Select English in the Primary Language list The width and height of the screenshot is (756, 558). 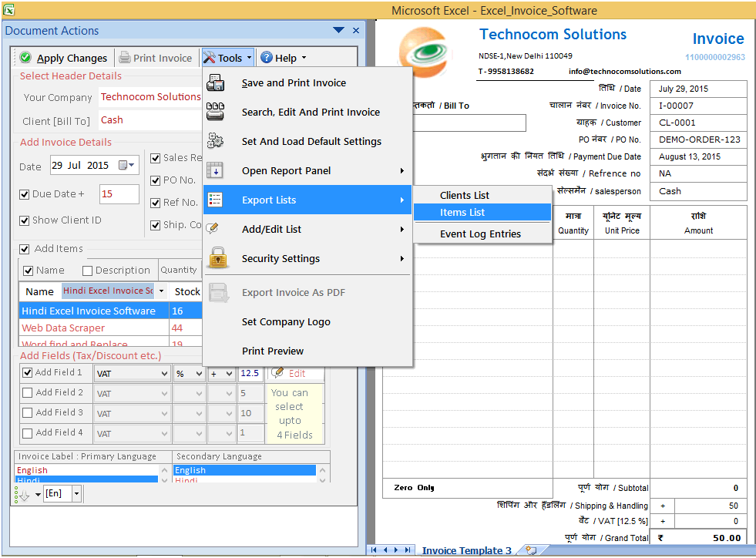pos(87,470)
